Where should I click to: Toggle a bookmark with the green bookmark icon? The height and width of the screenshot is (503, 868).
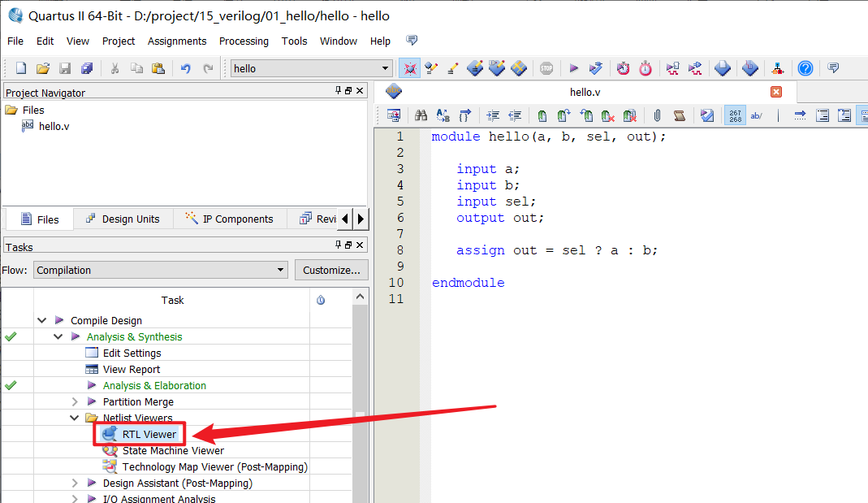542,115
